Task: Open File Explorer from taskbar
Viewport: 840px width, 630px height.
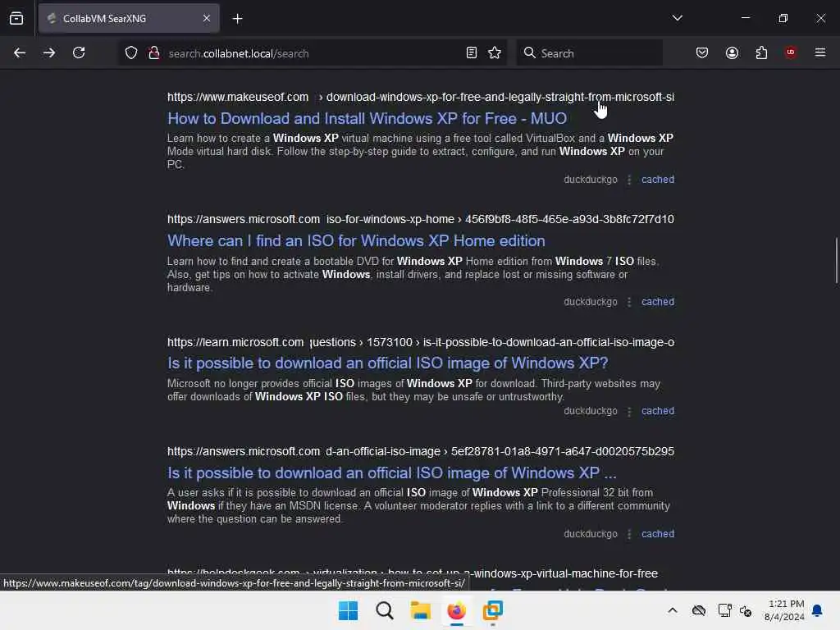Action: 421,610
